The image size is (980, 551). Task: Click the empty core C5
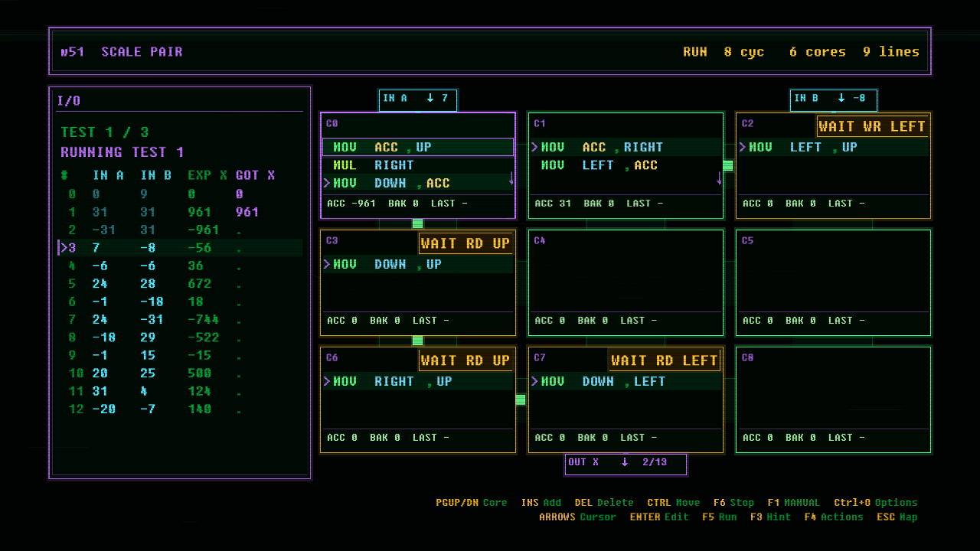834,282
